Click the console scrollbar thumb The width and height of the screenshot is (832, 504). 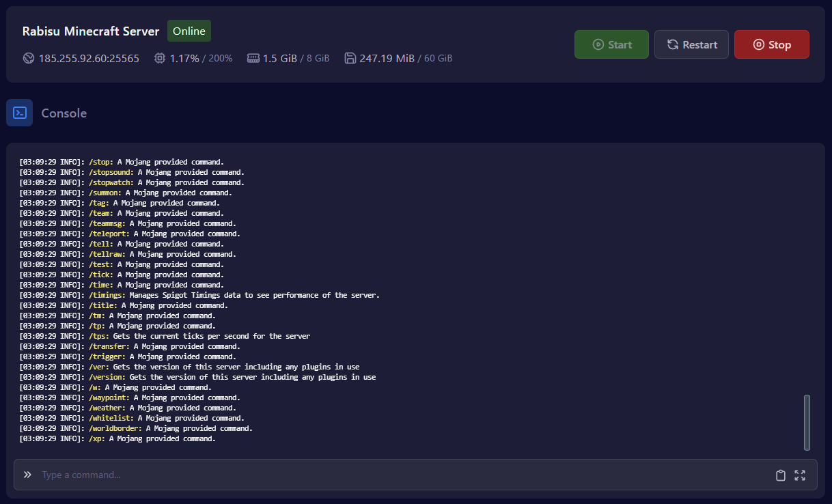807,422
